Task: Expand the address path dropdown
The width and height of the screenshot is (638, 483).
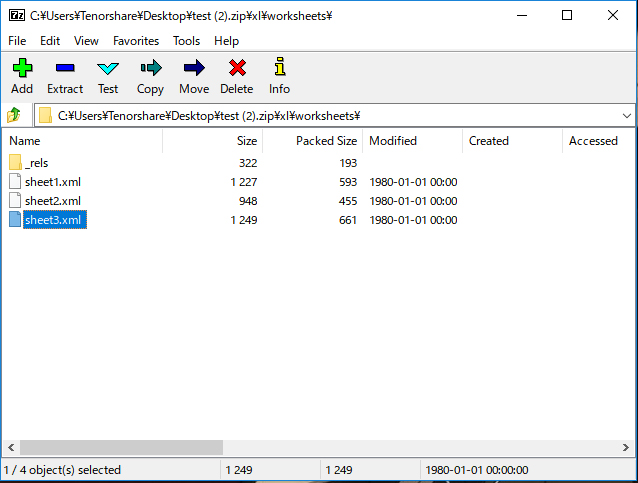Action: click(626, 115)
